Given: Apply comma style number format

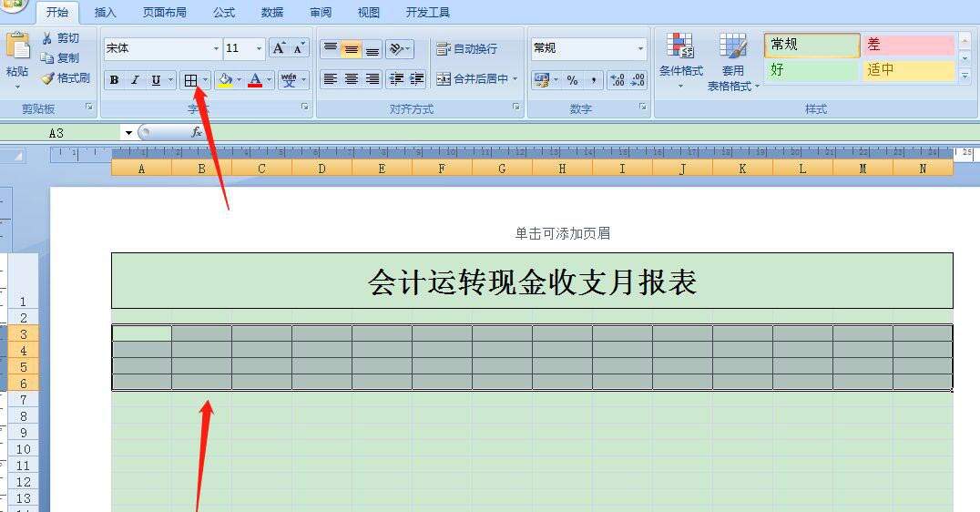Looking at the screenshot, I should point(593,80).
